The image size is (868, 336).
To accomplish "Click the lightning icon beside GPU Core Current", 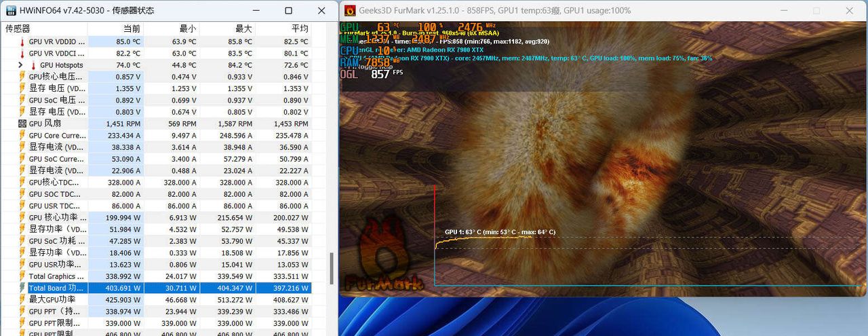I will pos(22,135).
